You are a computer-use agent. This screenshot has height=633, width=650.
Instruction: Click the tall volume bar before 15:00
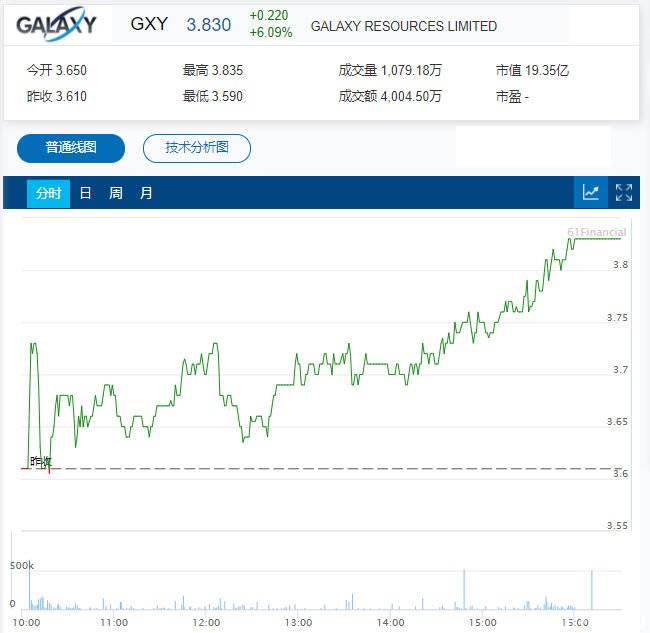[464, 589]
